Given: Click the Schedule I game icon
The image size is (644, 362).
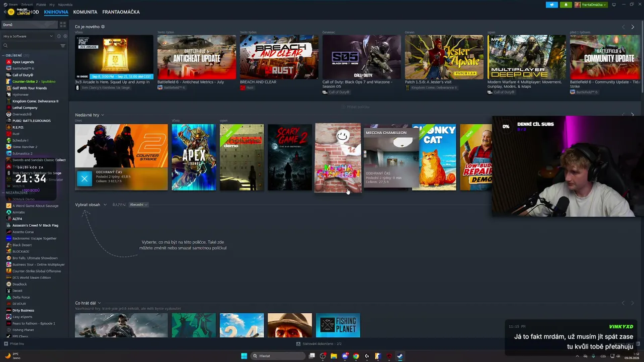Looking at the screenshot, I should (9, 140).
